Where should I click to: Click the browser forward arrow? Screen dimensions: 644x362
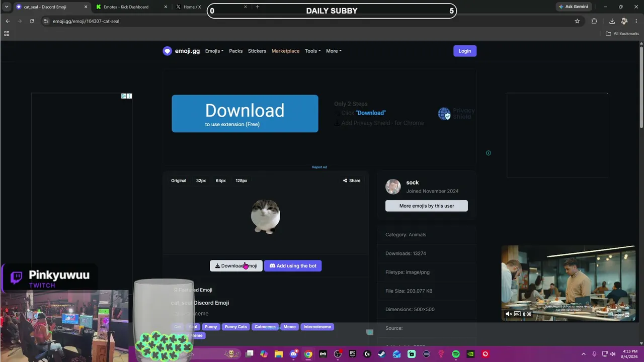(20, 21)
